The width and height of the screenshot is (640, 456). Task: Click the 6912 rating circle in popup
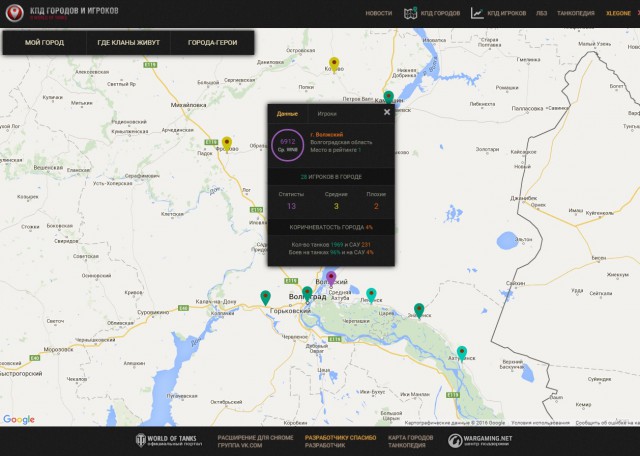click(x=287, y=145)
